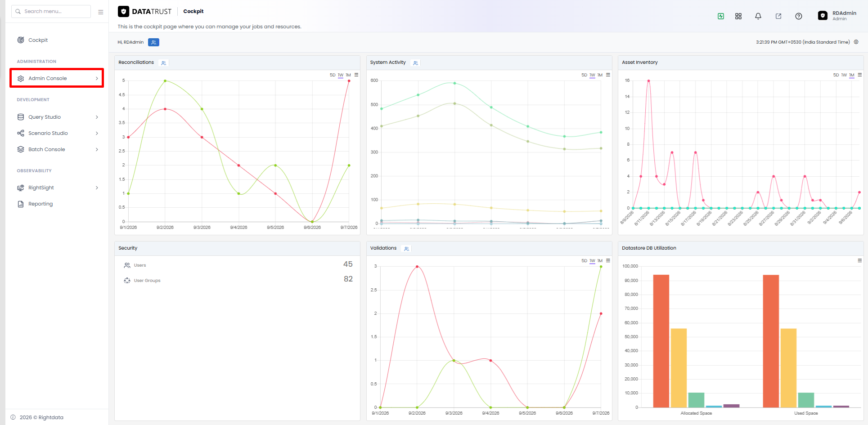Image resolution: width=868 pixels, height=425 pixels.
Task: Click the info icon in the footer
Action: (x=13, y=417)
